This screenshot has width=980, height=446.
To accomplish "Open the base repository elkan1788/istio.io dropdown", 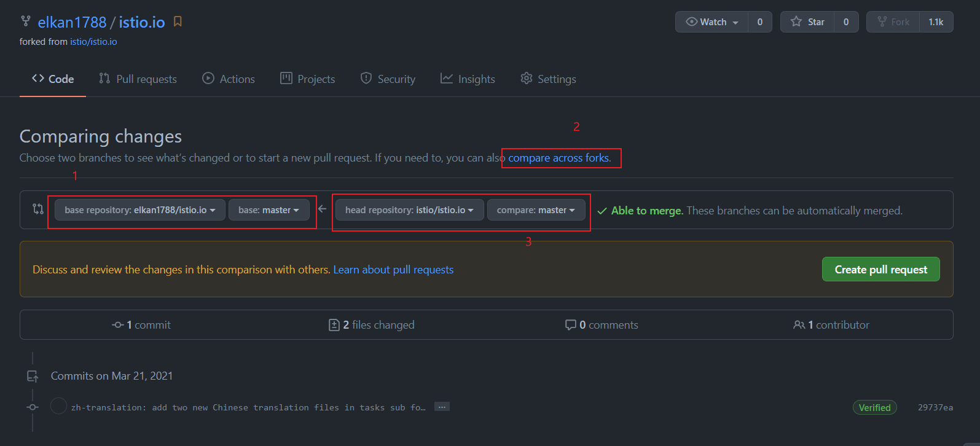I will (140, 210).
